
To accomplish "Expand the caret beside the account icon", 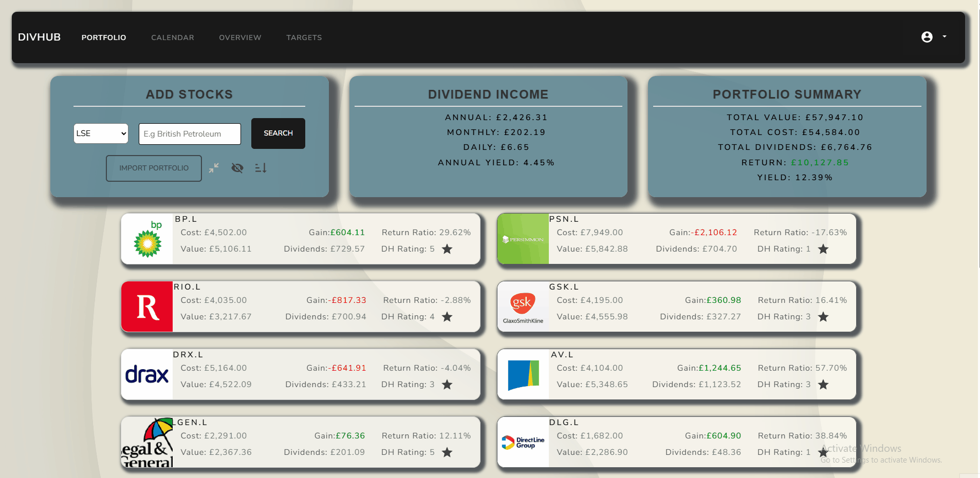I will point(944,36).
